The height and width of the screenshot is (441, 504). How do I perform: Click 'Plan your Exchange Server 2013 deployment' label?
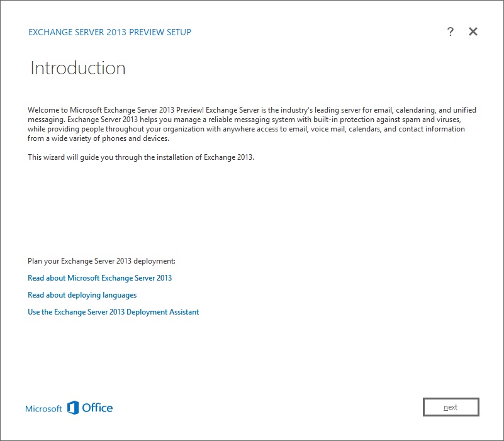(x=101, y=260)
